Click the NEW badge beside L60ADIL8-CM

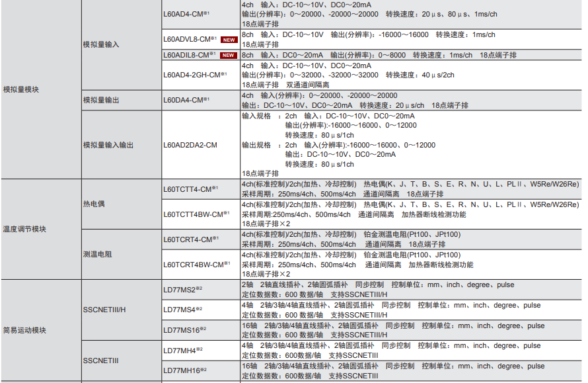[x=229, y=55]
